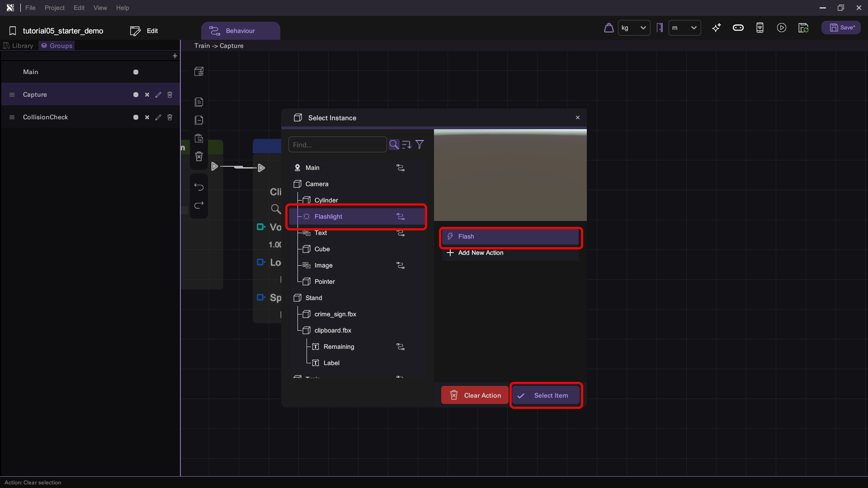Switch to the Groups tab
868x488 pixels.
pyautogui.click(x=57, y=46)
